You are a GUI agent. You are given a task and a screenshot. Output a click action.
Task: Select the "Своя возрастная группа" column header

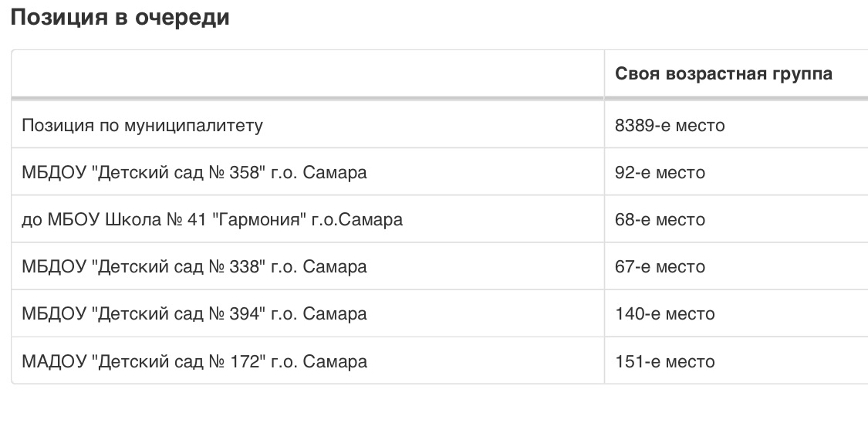click(724, 73)
